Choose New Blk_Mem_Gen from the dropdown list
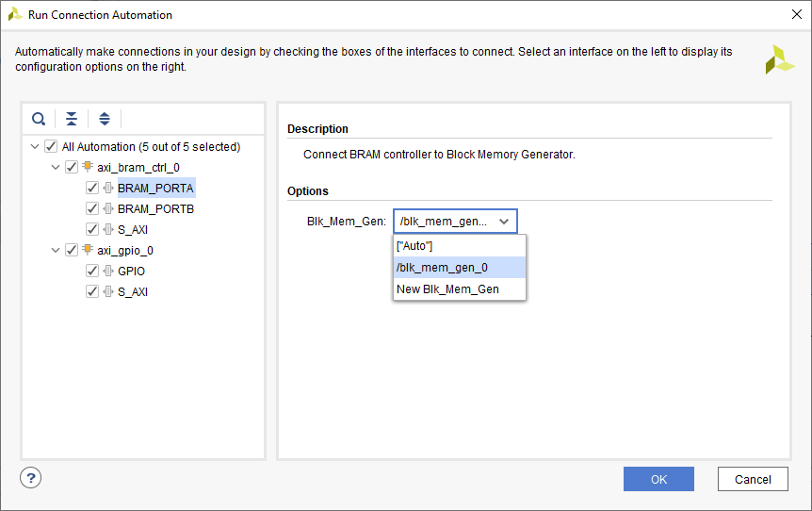This screenshot has width=812, height=511. tap(447, 289)
